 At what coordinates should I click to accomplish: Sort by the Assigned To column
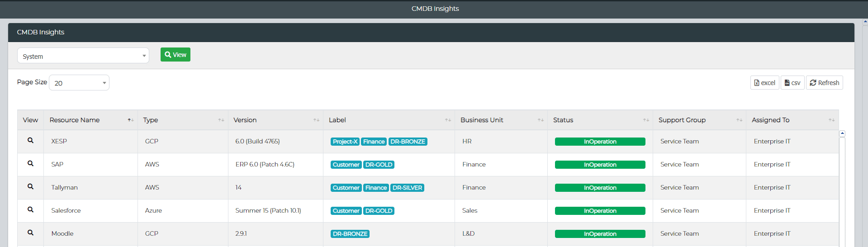[831, 120]
